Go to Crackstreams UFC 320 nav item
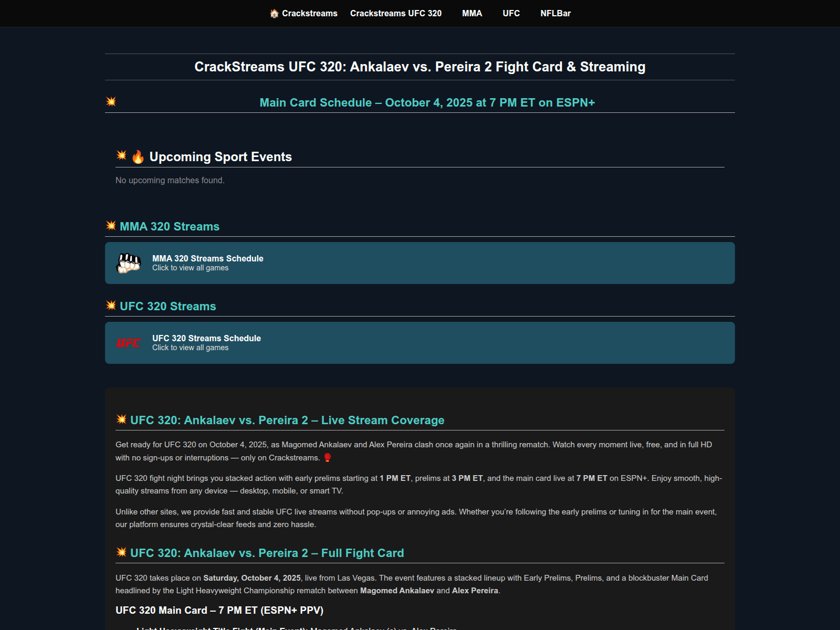The image size is (840, 630). coord(396,13)
